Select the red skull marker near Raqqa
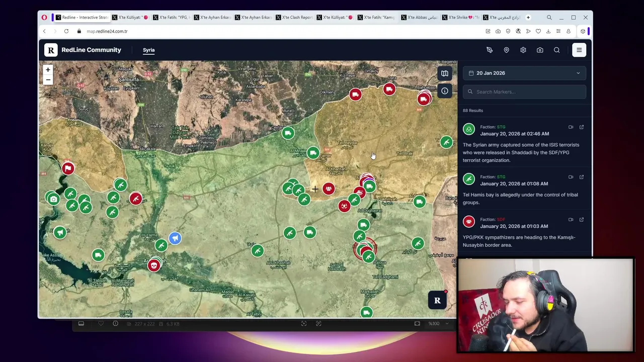The width and height of the screenshot is (644, 362). pos(153,265)
